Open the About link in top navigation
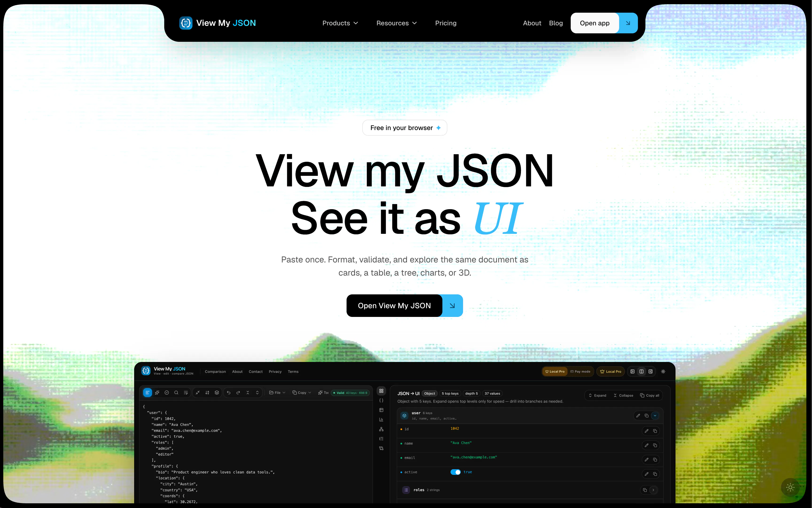812x508 pixels. pos(532,23)
